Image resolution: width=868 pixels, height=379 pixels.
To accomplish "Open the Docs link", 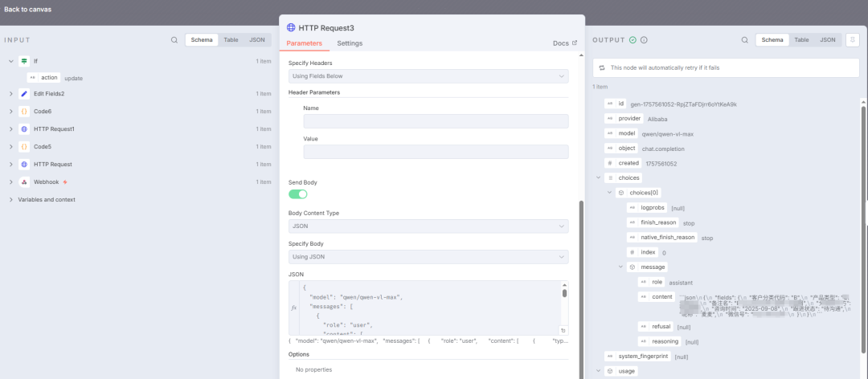I will (x=565, y=43).
